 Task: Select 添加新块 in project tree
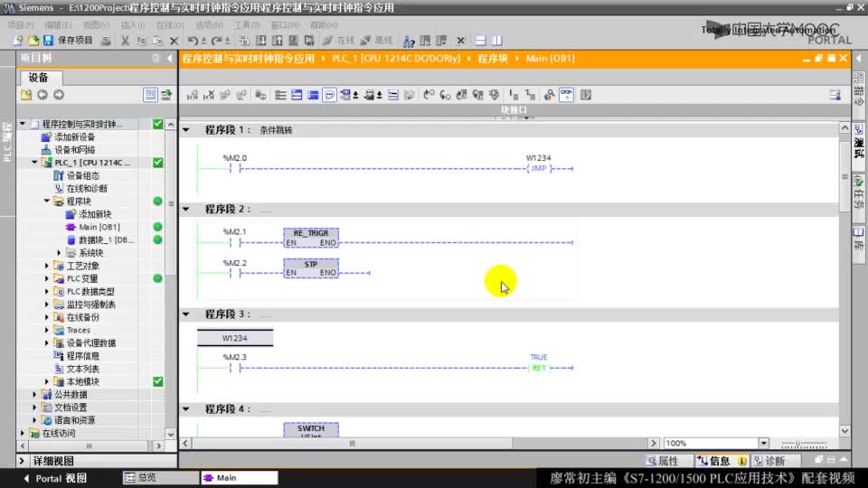click(x=95, y=214)
